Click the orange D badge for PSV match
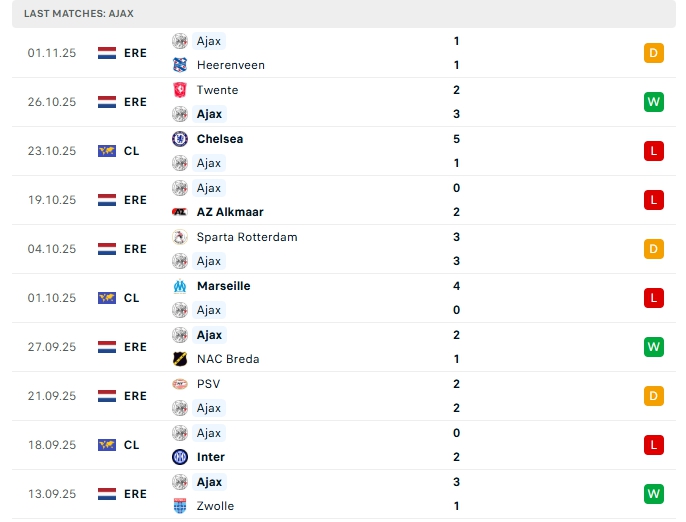The height and width of the screenshot is (522, 686). coord(654,396)
